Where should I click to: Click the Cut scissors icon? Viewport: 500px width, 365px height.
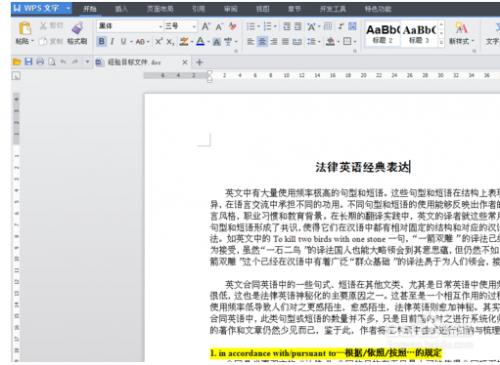click(x=44, y=26)
